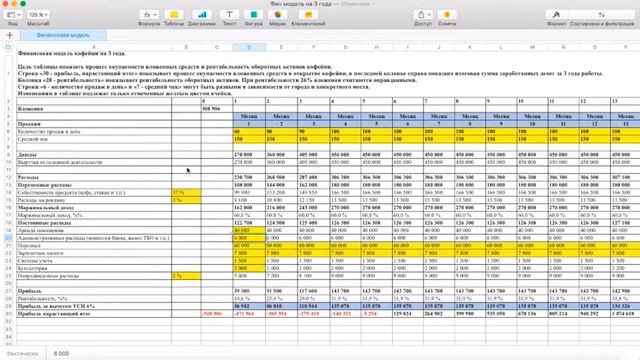This screenshot has height=360, width=640.
Task: Click the Переменные расходы label
Action: pyautogui.click(x=94, y=185)
